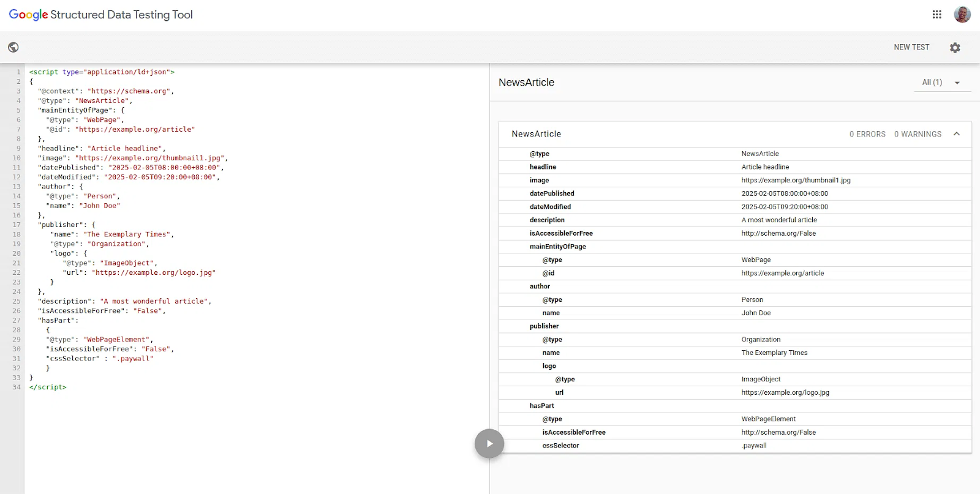The height and width of the screenshot is (494, 980).
Task: Click the publisher result row
Action: coord(735,326)
